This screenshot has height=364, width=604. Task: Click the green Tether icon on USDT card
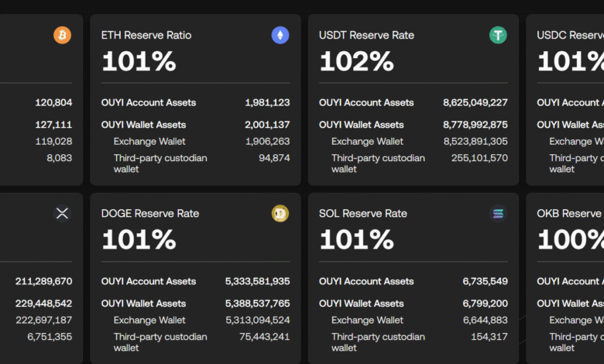498,35
